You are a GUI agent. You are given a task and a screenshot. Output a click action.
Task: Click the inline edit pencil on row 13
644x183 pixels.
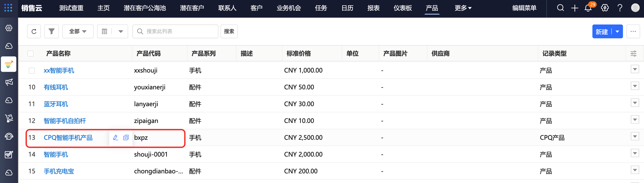[116, 138]
